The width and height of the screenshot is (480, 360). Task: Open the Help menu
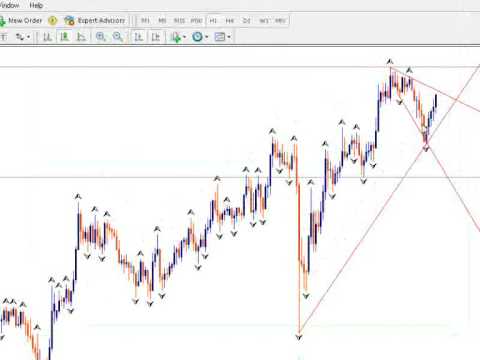36,5
